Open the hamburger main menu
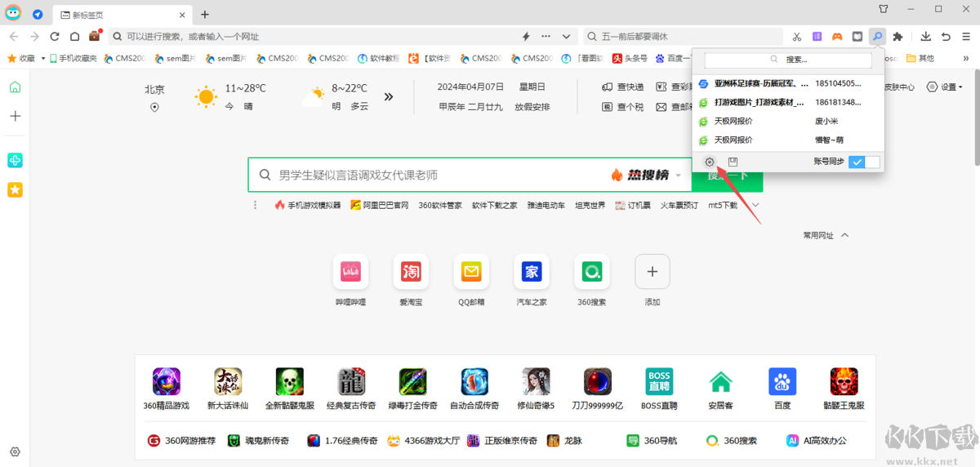The image size is (980, 467). click(966, 36)
